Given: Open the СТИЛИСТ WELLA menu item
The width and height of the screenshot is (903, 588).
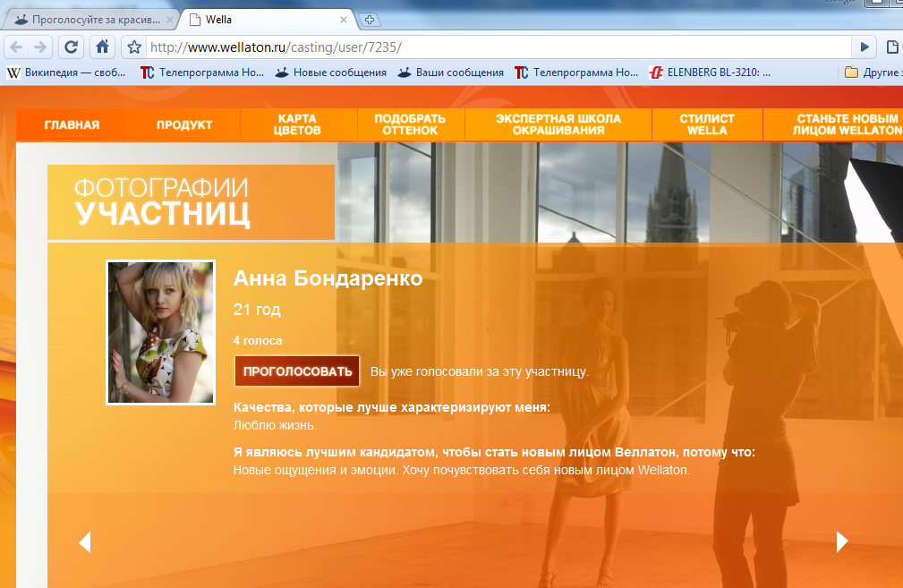Looking at the screenshot, I should tap(707, 125).
